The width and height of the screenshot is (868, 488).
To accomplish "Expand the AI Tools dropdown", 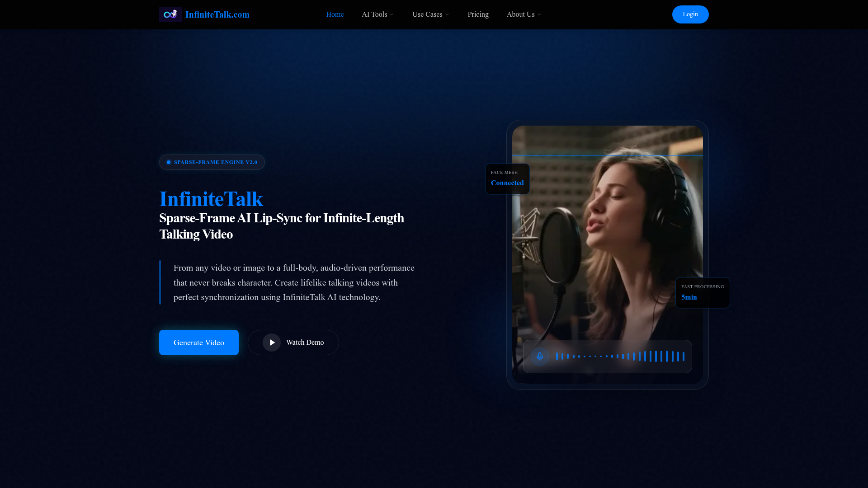I will pyautogui.click(x=377, y=14).
